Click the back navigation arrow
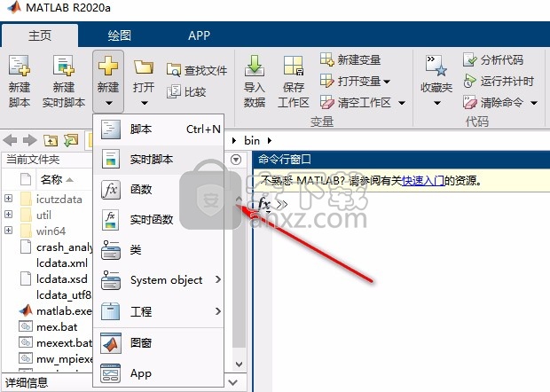 click(10, 140)
